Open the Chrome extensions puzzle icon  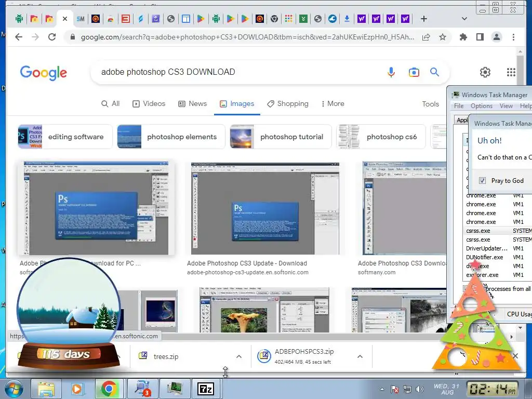463,37
